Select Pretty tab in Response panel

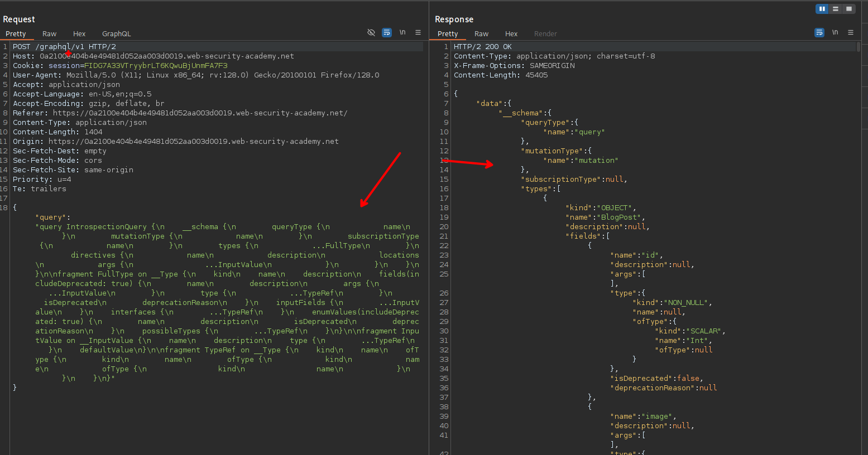pyautogui.click(x=448, y=34)
